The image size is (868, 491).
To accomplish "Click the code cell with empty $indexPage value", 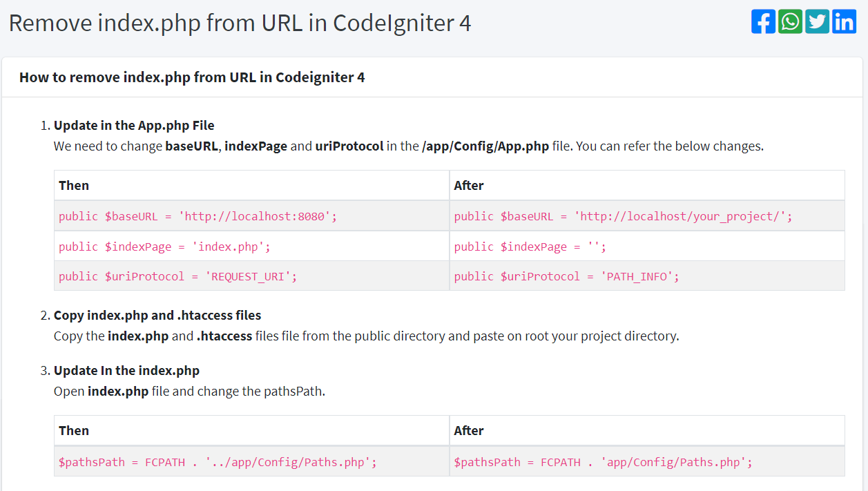I will (647, 246).
